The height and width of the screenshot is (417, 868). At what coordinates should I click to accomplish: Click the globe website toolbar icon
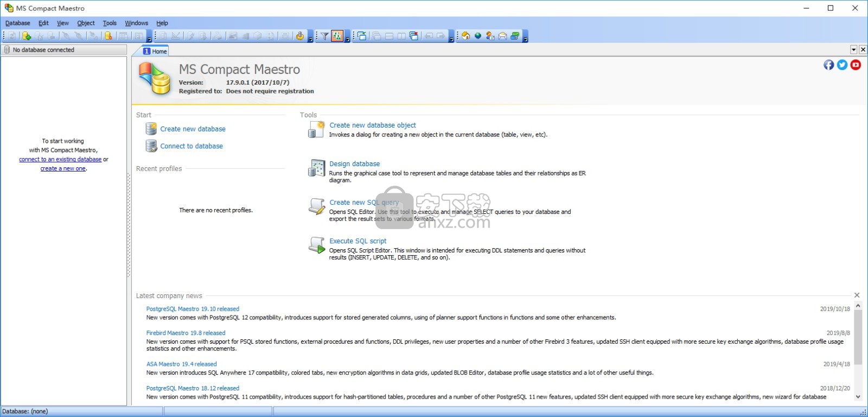point(478,36)
